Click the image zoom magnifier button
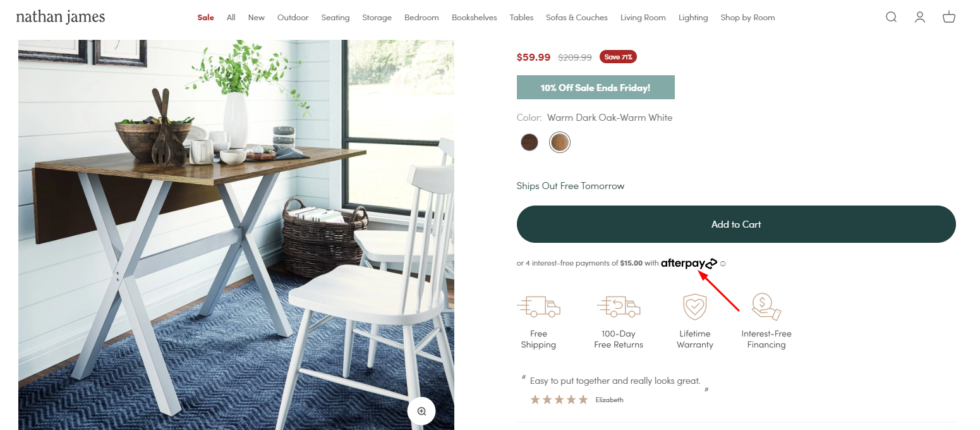This screenshot has width=980, height=430. pyautogui.click(x=421, y=411)
